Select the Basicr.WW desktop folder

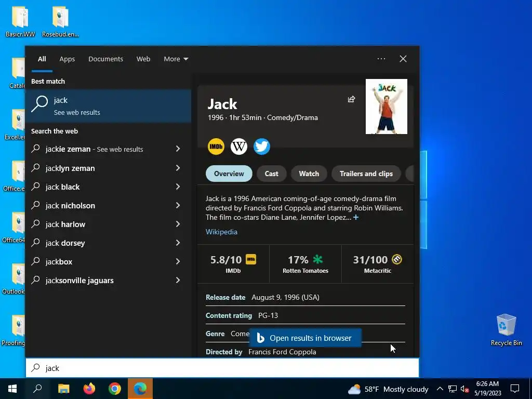click(20, 21)
